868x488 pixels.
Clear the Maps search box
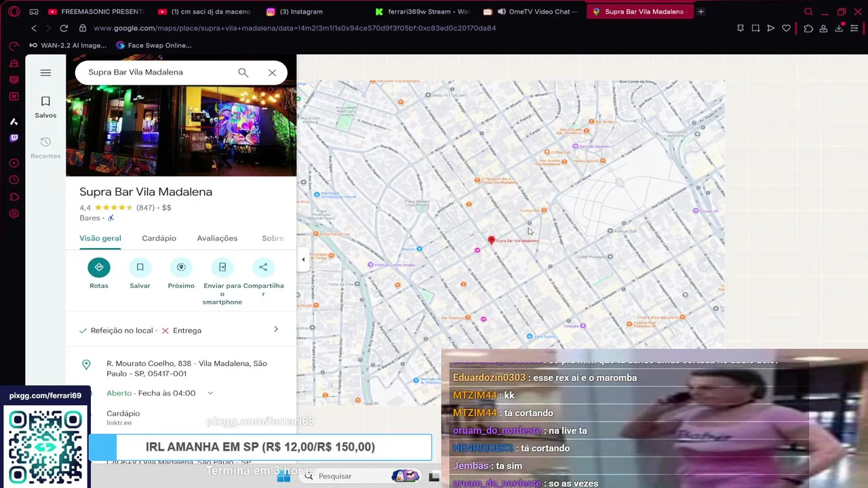click(x=272, y=73)
